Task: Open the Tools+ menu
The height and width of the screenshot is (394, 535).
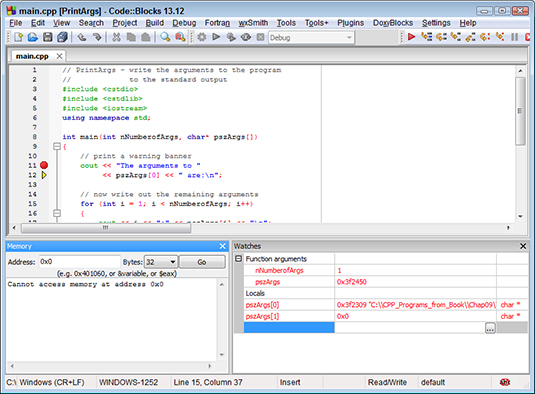Action: click(x=316, y=23)
